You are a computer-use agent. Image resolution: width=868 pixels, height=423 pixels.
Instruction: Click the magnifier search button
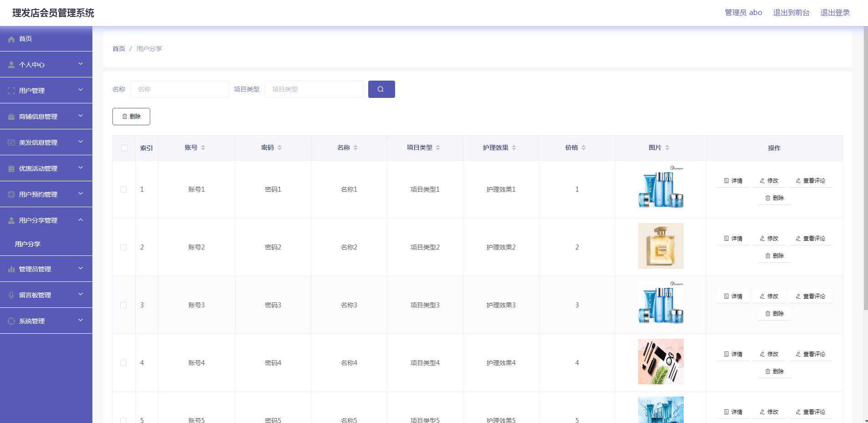pos(381,89)
